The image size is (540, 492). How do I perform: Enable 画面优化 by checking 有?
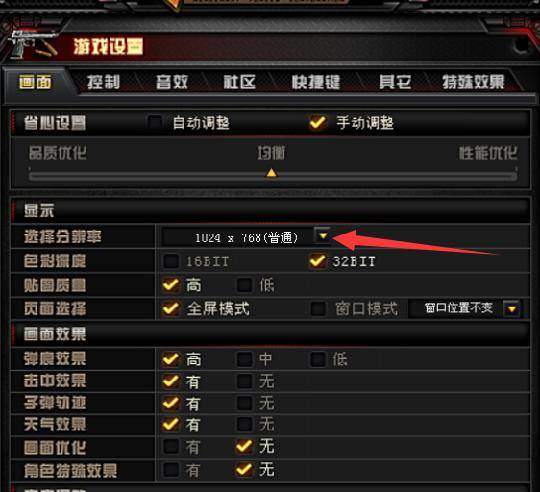(x=171, y=447)
